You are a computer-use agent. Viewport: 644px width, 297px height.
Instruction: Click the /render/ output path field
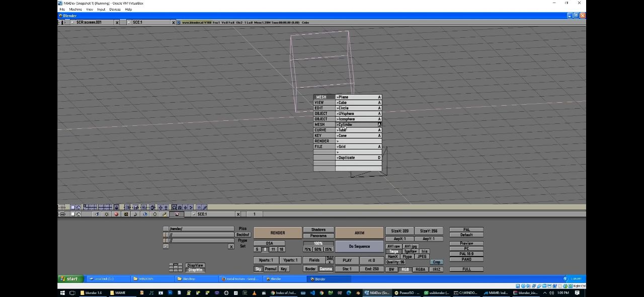pos(201,229)
